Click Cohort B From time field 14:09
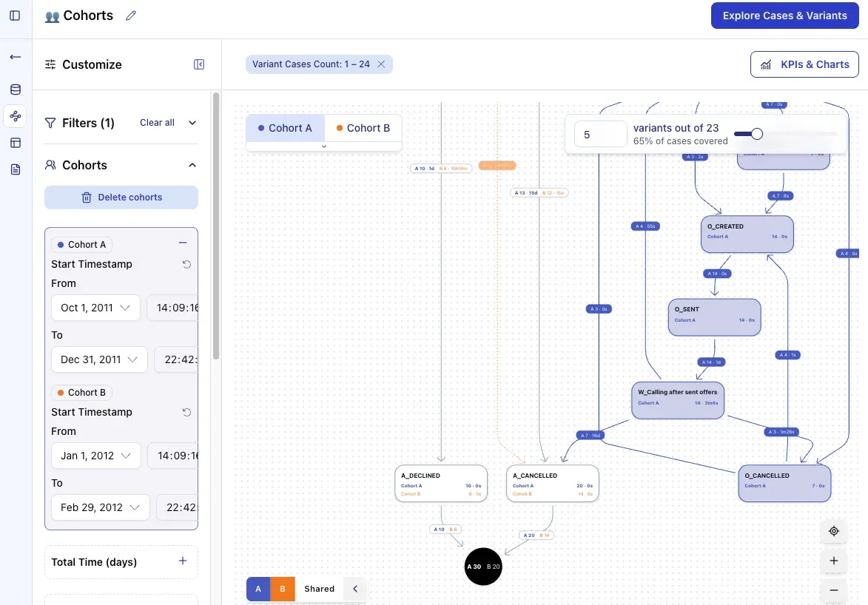 [173, 456]
